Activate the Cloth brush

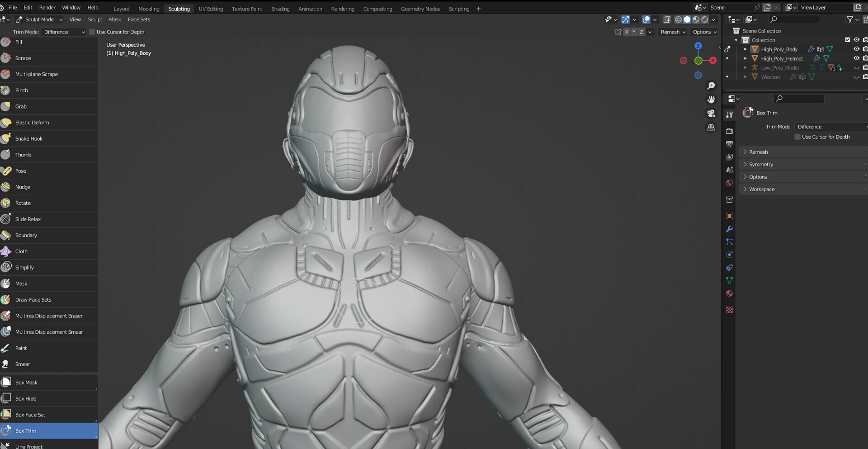21,251
